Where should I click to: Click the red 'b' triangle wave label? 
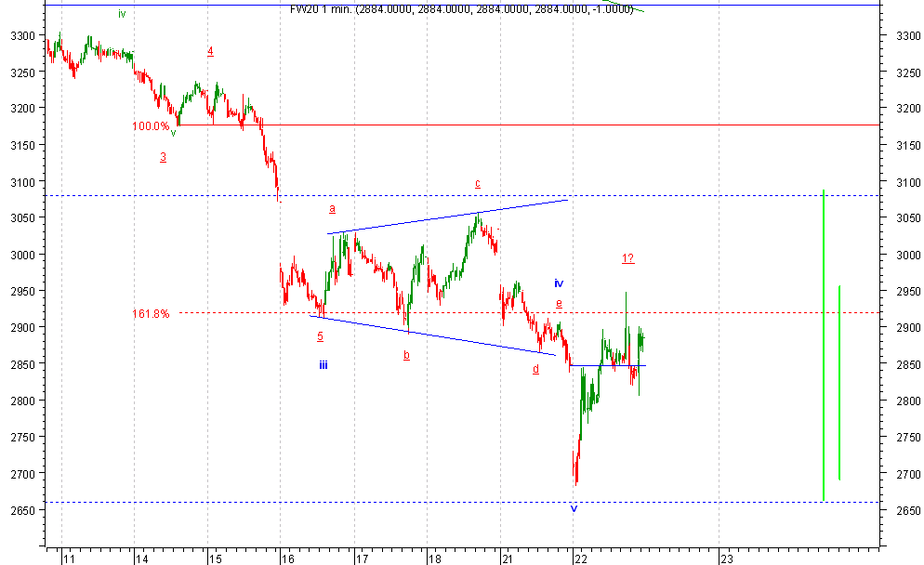[406, 355]
